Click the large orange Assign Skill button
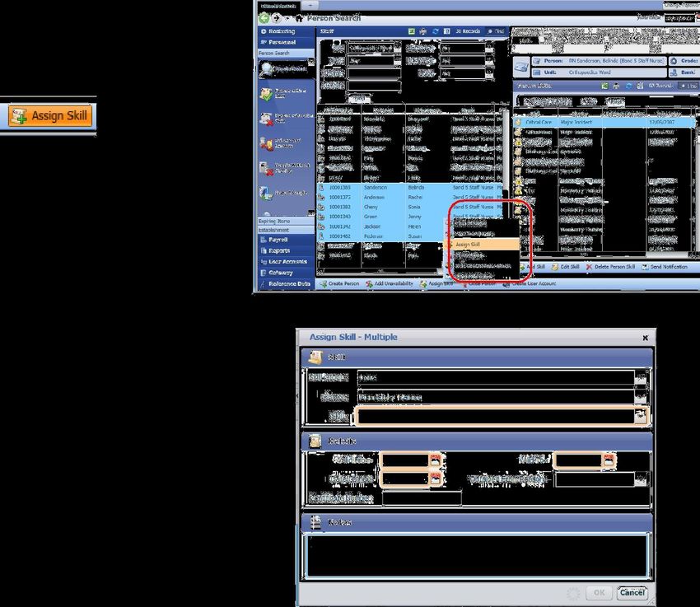 [x=52, y=116]
